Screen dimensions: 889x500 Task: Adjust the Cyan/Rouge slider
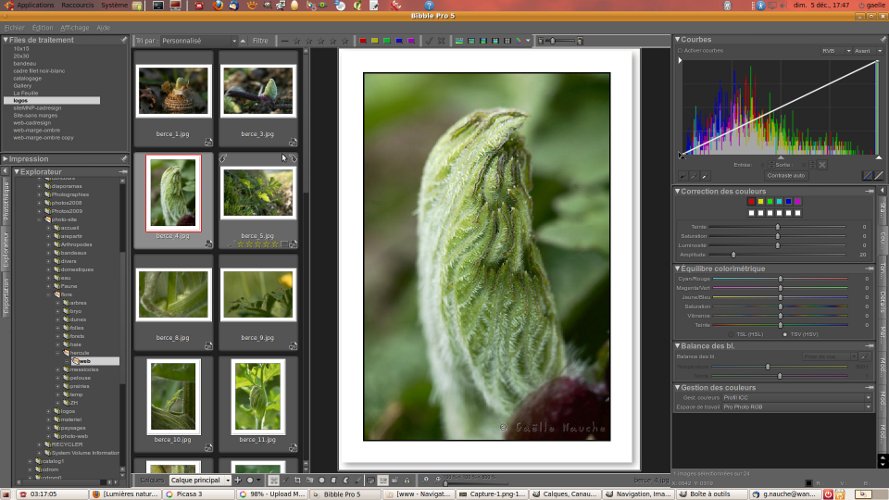pyautogui.click(x=780, y=279)
